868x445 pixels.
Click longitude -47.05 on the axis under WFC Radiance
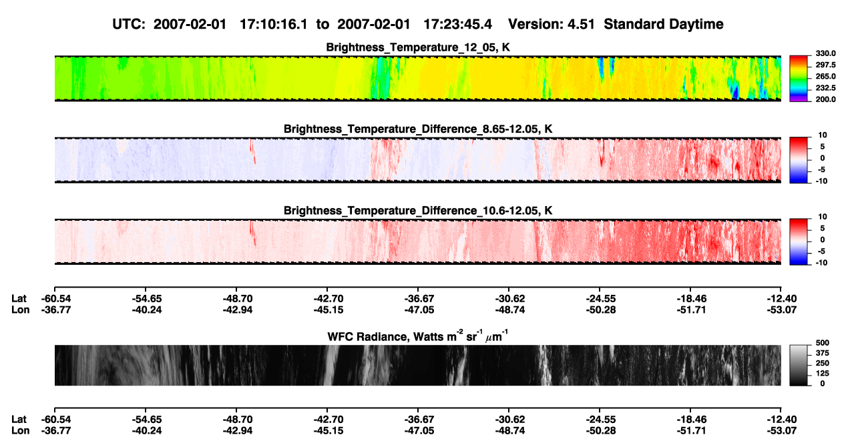click(x=418, y=430)
